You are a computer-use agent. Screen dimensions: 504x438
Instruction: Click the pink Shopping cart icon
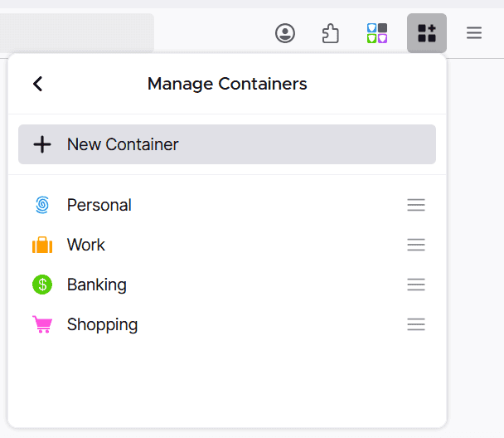point(42,324)
